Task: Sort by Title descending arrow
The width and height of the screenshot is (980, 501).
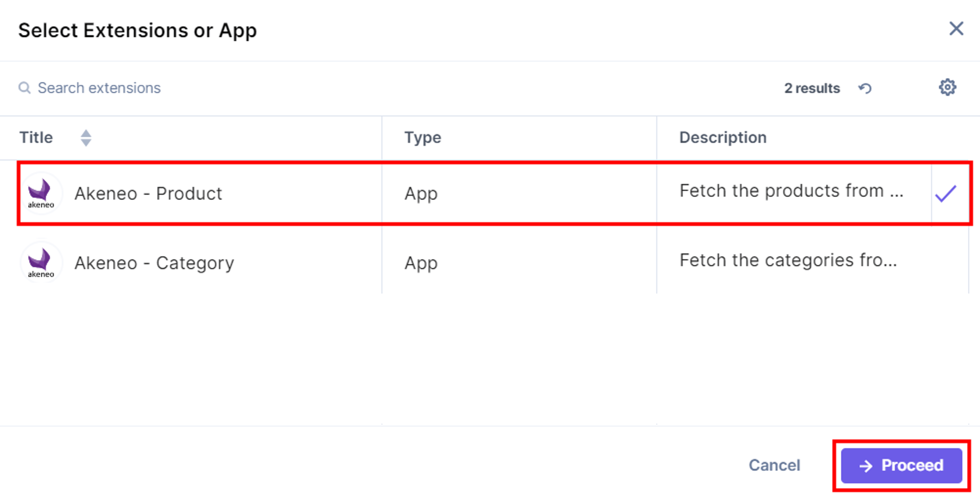Action: 86,142
